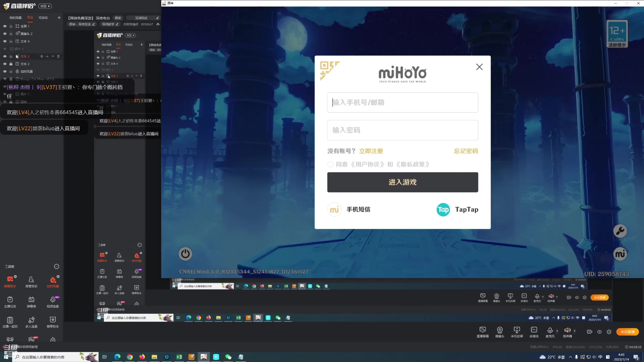Open the 弹幕秀 tool

pyautogui.click(x=31, y=302)
